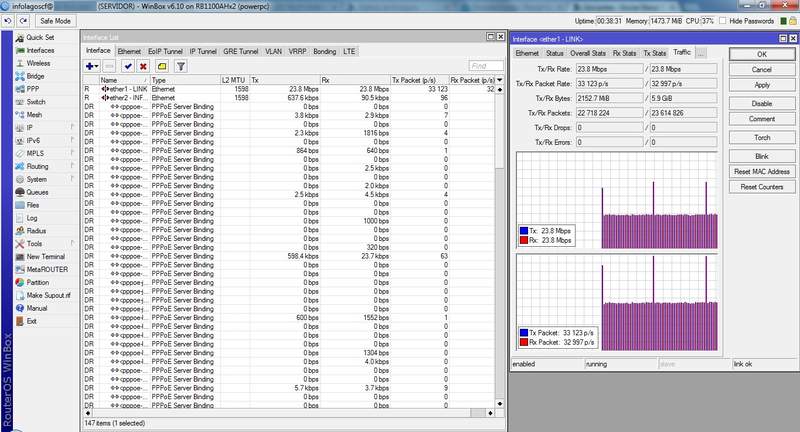Open the column selector dropdown arrow
Image resolution: width=800 pixels, height=432 pixels.
[x=499, y=80]
